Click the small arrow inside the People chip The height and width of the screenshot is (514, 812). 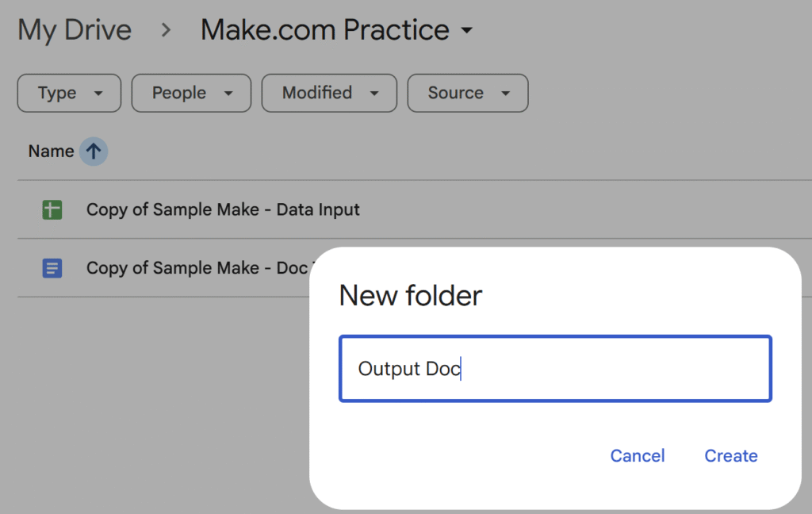click(x=228, y=94)
